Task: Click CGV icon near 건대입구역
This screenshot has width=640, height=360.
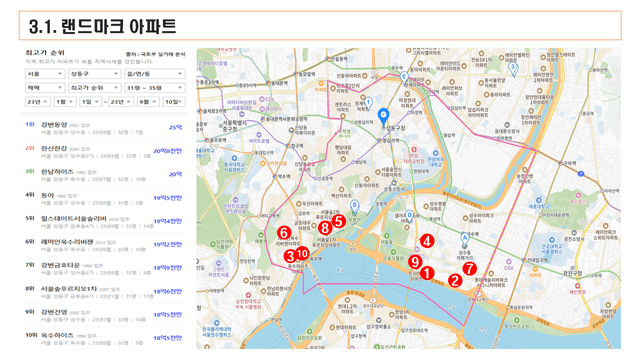Action: click(509, 262)
